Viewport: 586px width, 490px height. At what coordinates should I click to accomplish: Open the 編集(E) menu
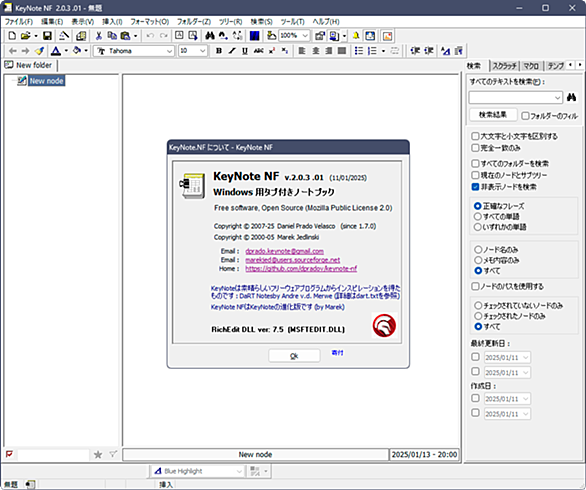pos(52,22)
